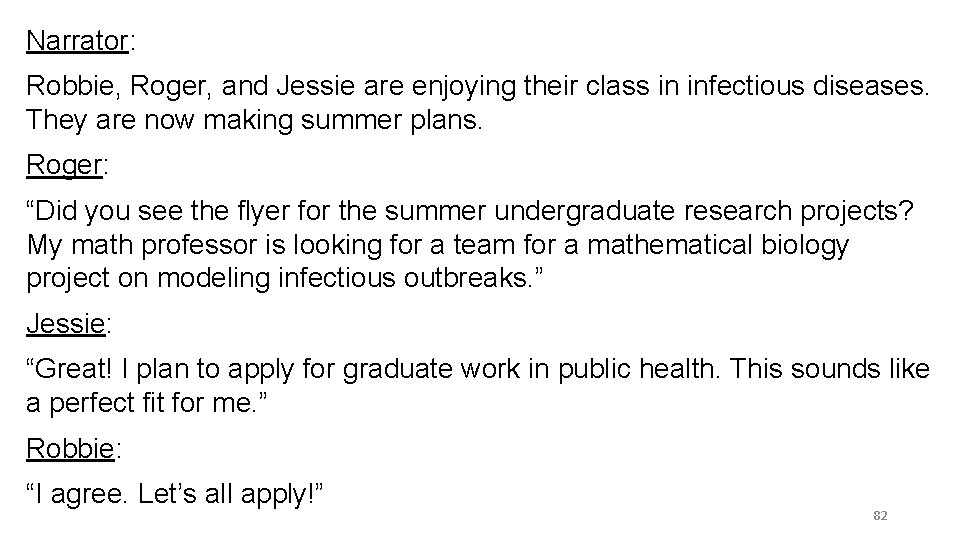Click the underlined Roger speaker label
This screenshot has height=540, width=960.
tap(64, 166)
